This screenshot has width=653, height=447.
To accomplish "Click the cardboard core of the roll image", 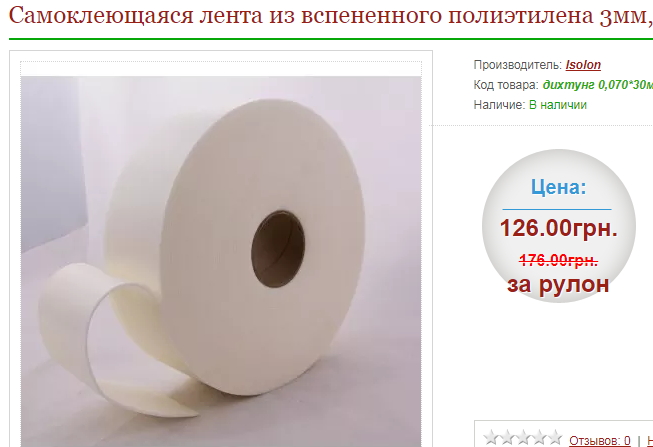I will (278, 249).
